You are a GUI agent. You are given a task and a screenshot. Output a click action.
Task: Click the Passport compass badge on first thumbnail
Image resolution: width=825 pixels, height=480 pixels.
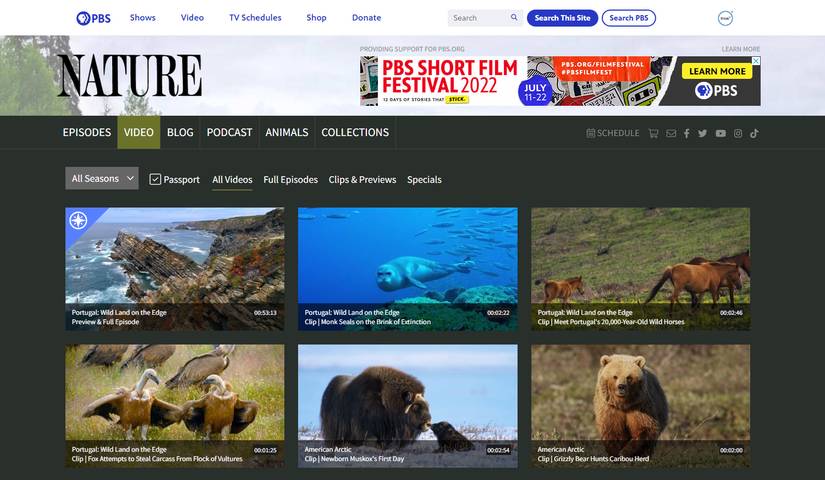pyautogui.click(x=78, y=220)
